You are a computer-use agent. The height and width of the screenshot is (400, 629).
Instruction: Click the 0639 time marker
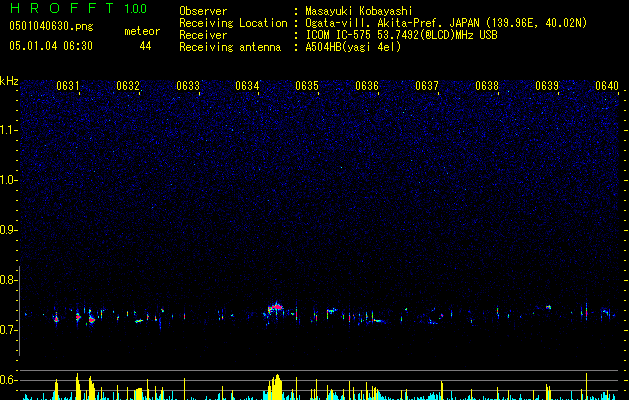pos(547,86)
